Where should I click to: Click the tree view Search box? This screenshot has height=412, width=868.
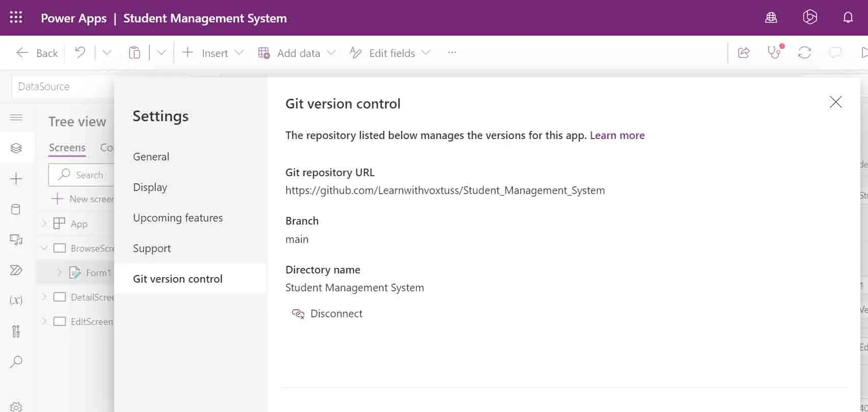pyautogui.click(x=82, y=175)
